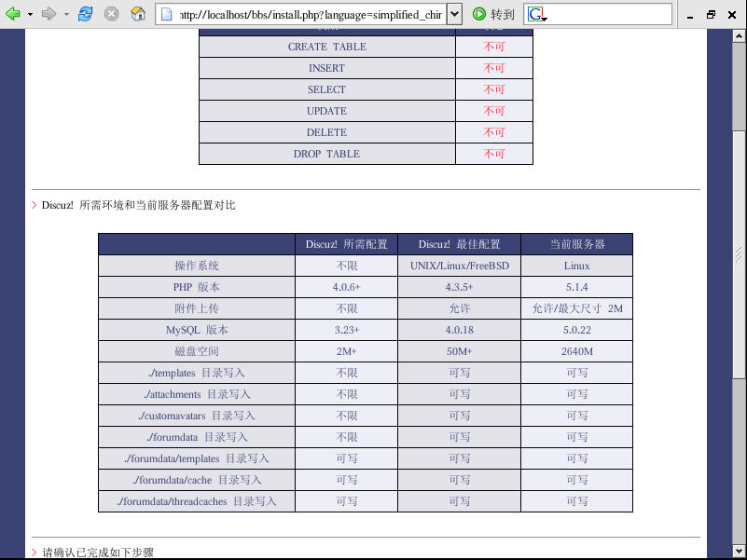Click into the Google search box
Image resolution: width=747 pixels, height=560 pixels.
coord(610,14)
